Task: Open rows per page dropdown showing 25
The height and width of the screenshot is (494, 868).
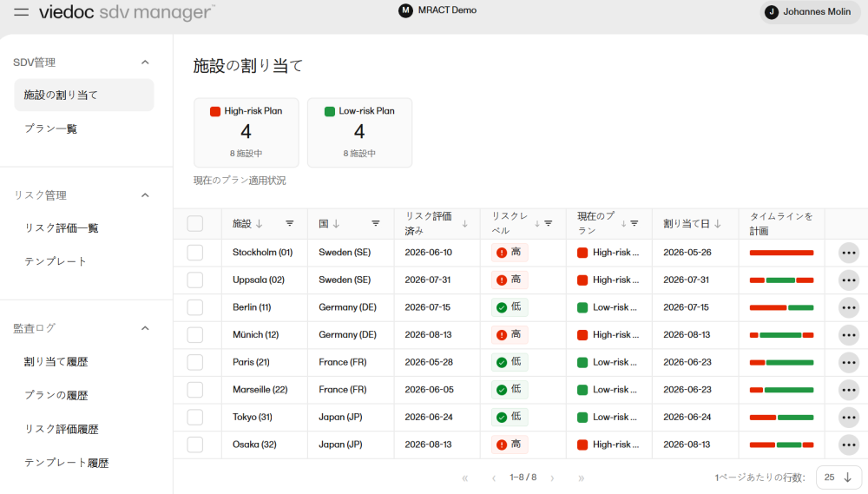Action: pyautogui.click(x=838, y=478)
